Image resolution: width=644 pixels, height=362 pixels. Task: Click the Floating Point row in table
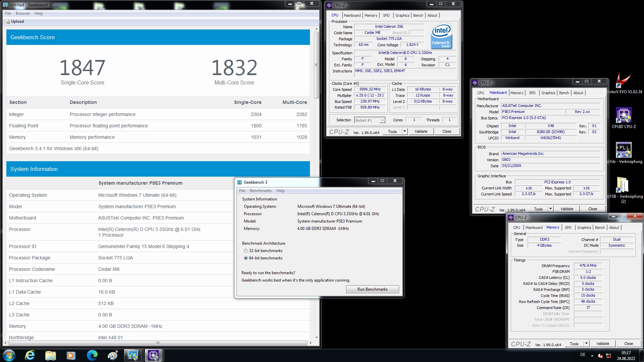click(x=158, y=126)
